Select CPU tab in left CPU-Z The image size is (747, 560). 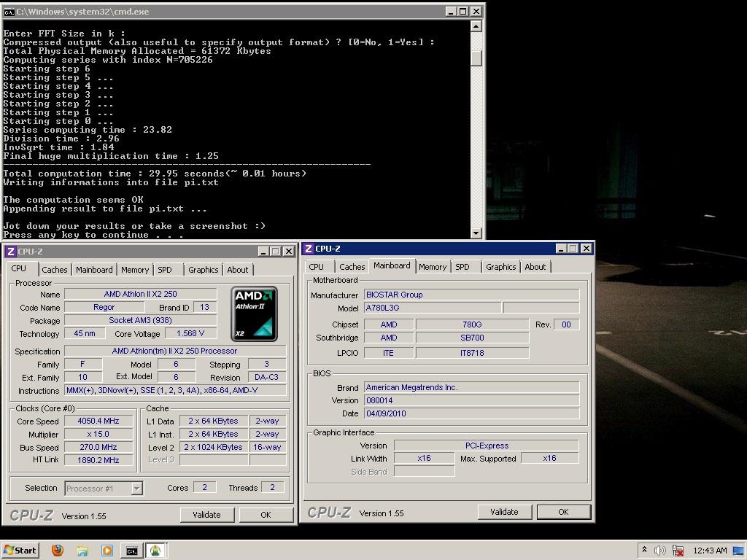pyautogui.click(x=19, y=268)
